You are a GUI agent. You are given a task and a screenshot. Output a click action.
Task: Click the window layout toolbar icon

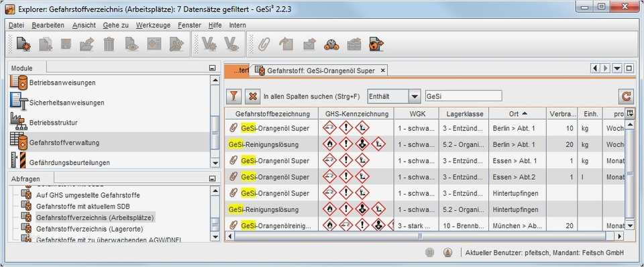click(154, 44)
